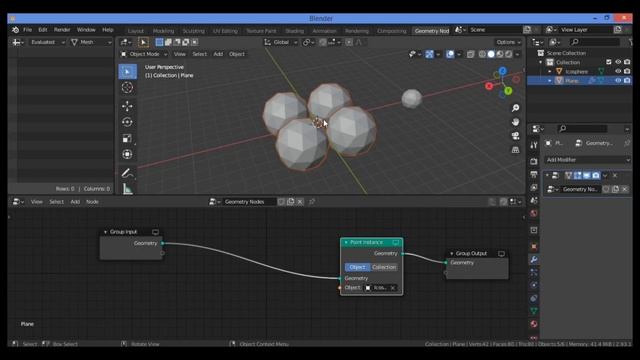
Task: Click the red X axis gizmo
Action: 489,86
